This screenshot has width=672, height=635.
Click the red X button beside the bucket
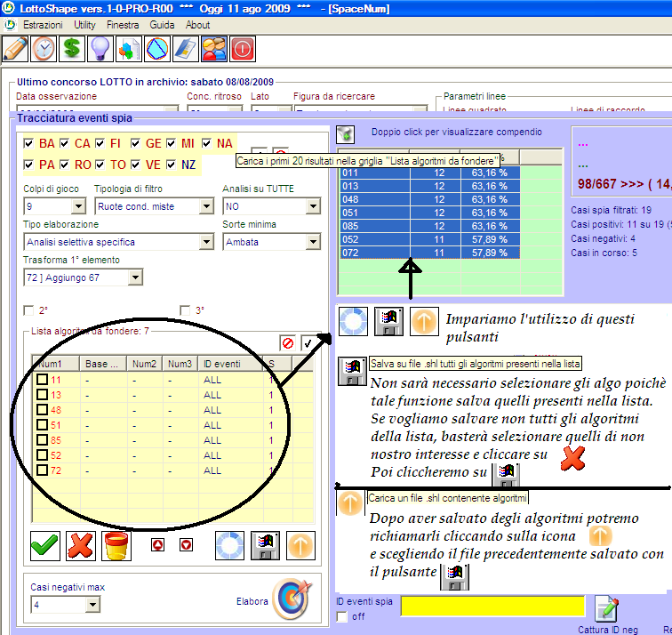coord(81,546)
